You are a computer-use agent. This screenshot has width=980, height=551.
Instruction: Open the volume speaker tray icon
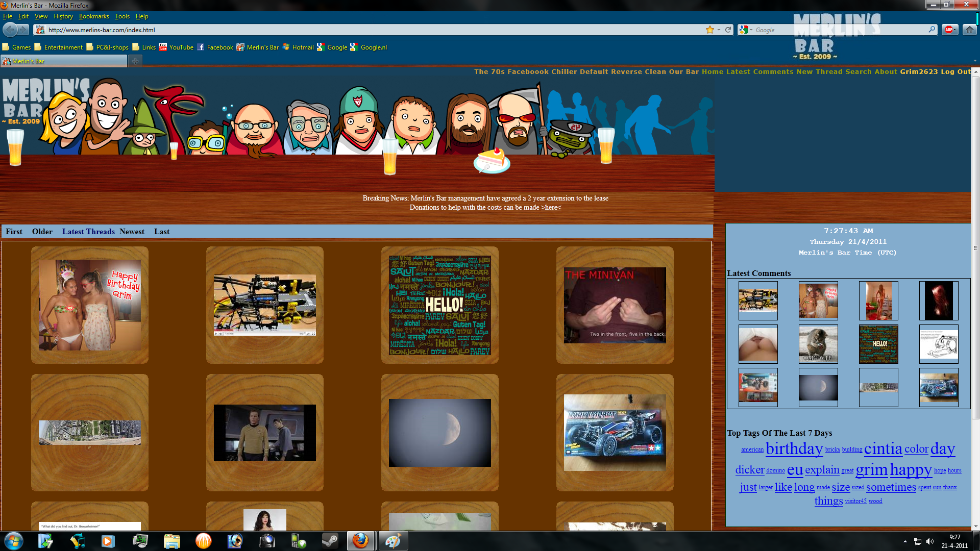pos(929,541)
